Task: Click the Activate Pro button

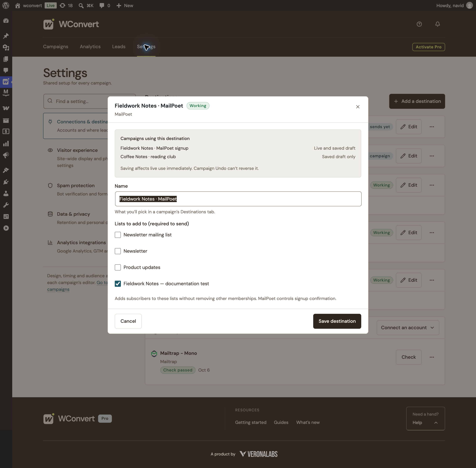Action: coord(428,47)
